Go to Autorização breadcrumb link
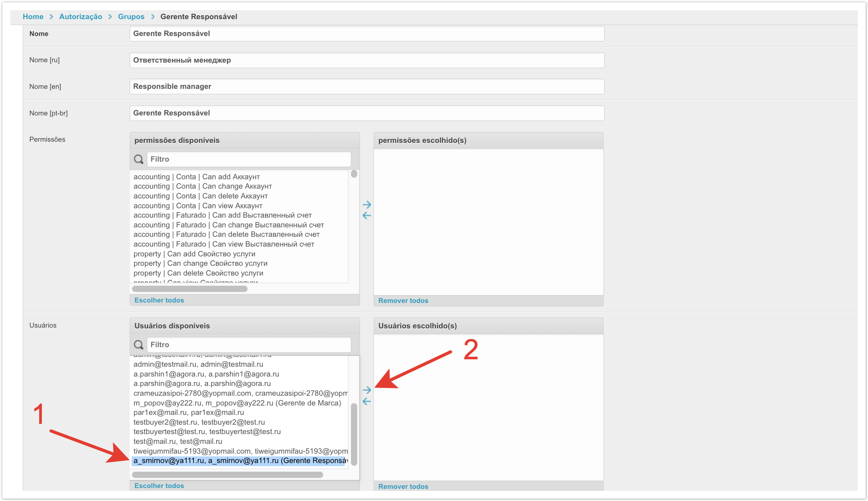Viewport: 868px width, 501px height. pyautogui.click(x=80, y=16)
